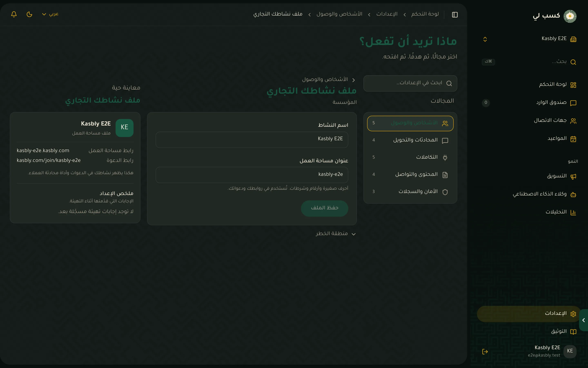588x368 pixels.
Task: Open the عربي language dropdown
Action: [x=50, y=14]
